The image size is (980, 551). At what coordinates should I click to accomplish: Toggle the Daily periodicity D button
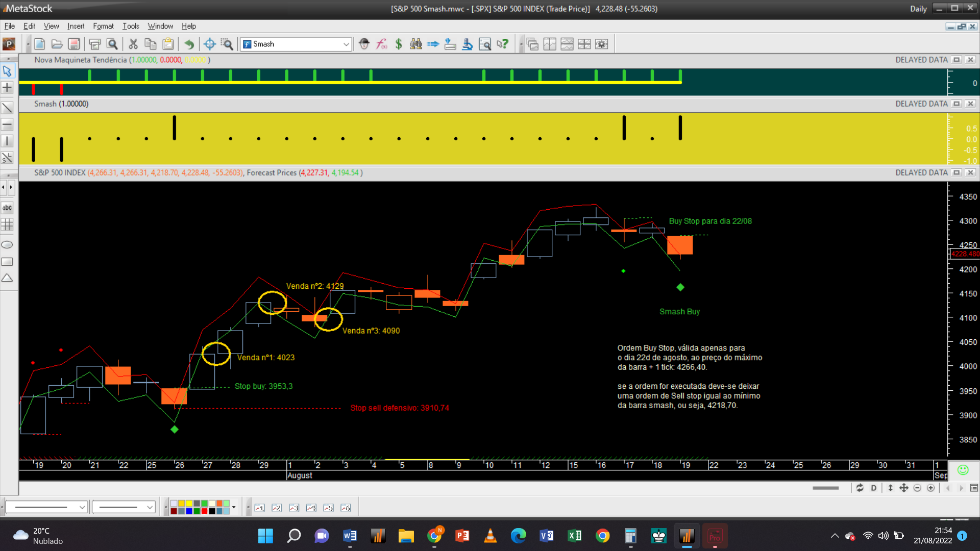click(874, 488)
